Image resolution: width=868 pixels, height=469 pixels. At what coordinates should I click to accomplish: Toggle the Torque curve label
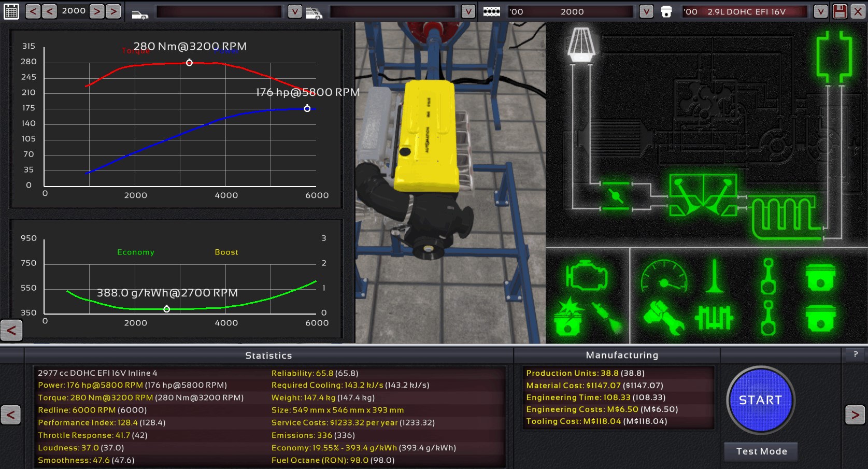point(136,50)
